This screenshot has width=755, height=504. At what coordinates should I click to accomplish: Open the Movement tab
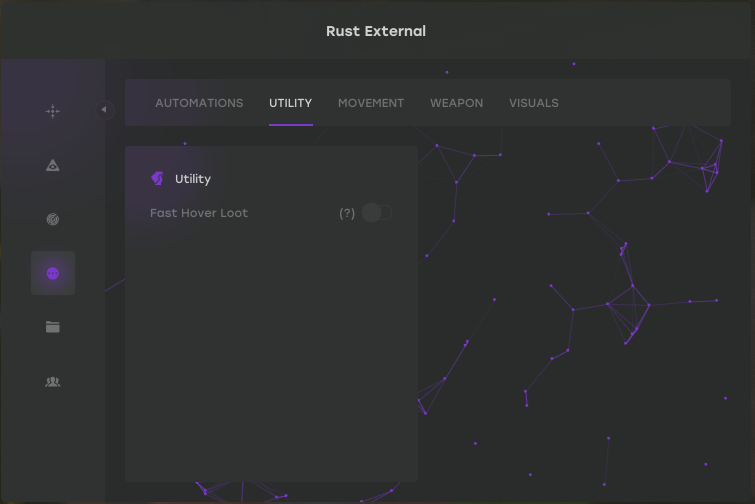[371, 103]
